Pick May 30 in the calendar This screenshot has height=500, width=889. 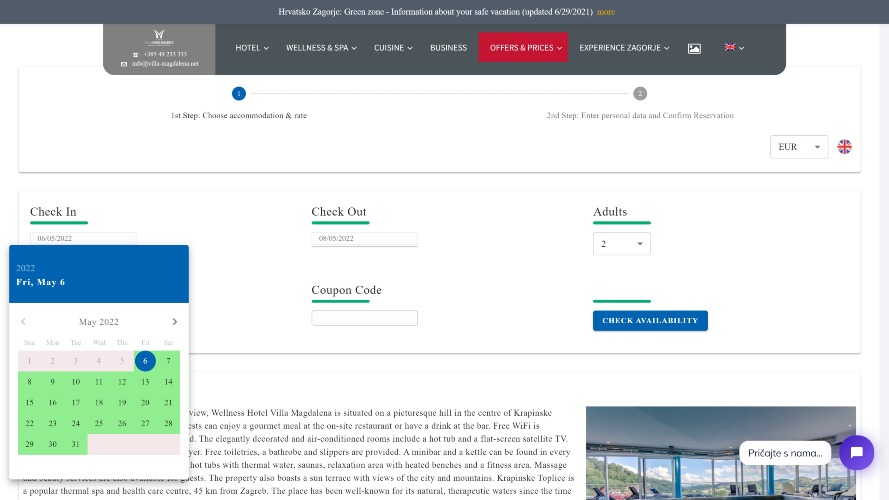click(53, 444)
